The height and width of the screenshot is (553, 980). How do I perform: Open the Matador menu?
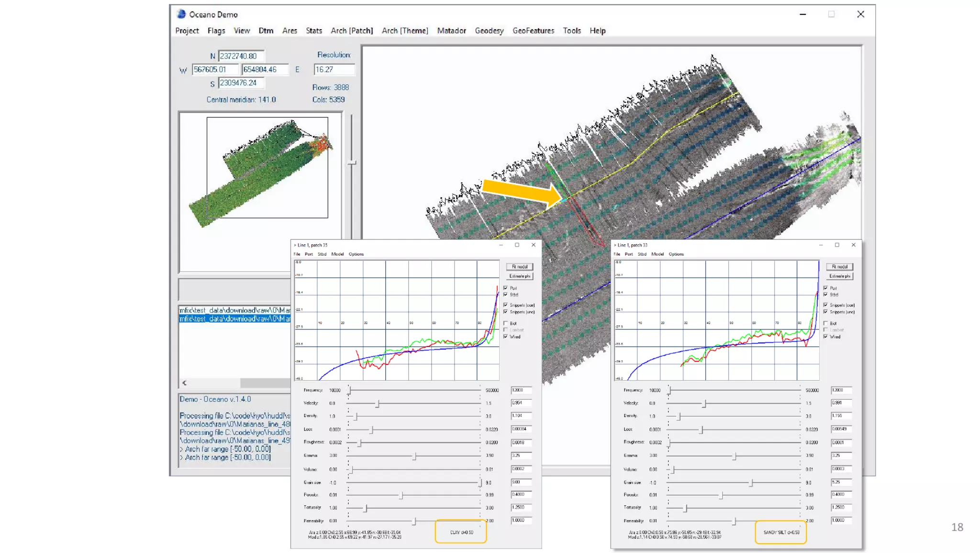pyautogui.click(x=451, y=31)
